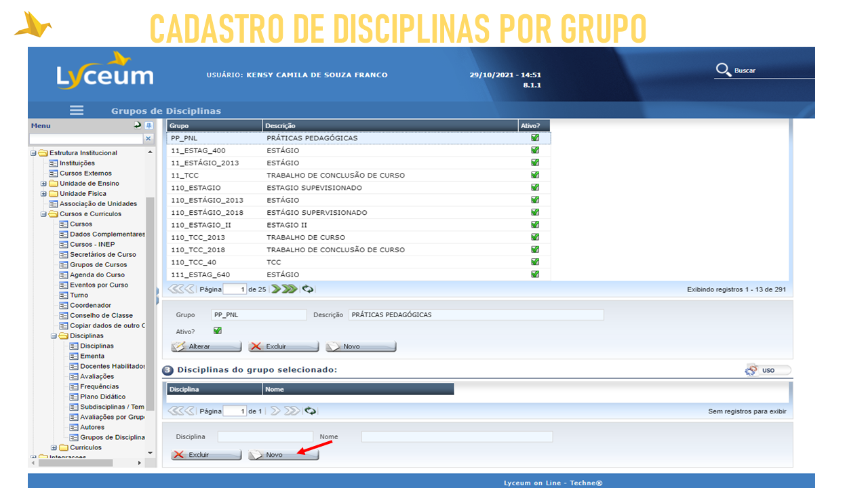The image size is (868, 488).
Task: Click the menu search input field
Action: point(85,138)
